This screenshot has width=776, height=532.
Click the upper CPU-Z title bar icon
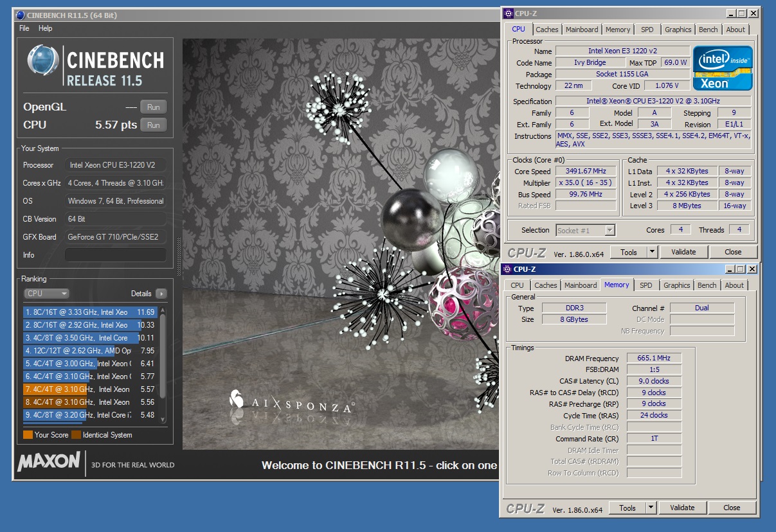point(508,13)
